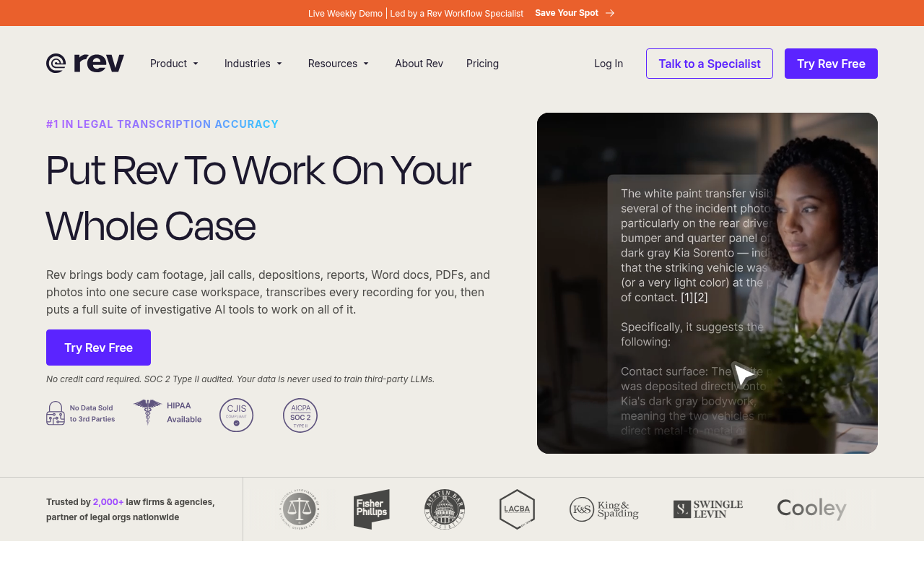Image resolution: width=924 pixels, height=578 pixels.
Task: Click the Cooley logo
Action: (x=812, y=509)
